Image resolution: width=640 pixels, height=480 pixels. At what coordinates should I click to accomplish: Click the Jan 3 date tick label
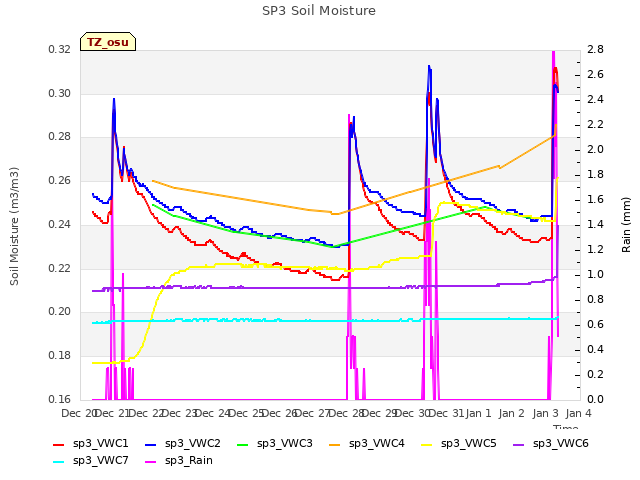pyautogui.click(x=545, y=414)
